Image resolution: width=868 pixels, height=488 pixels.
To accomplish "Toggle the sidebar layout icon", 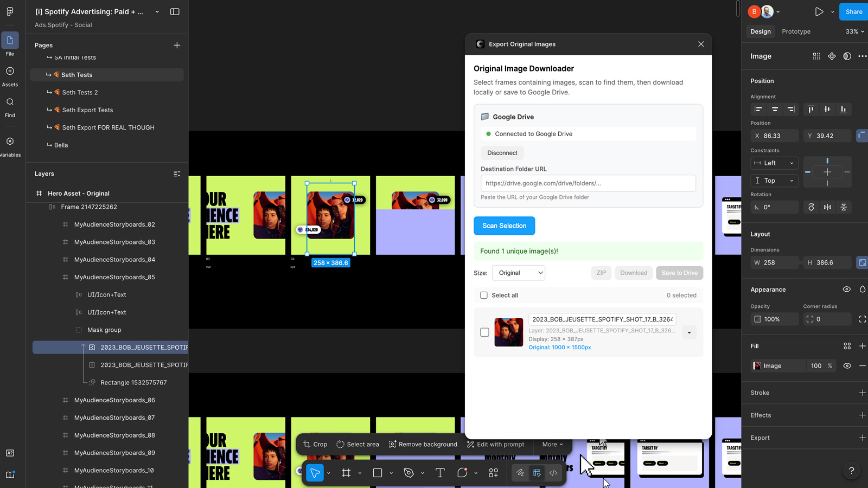I will (x=175, y=11).
